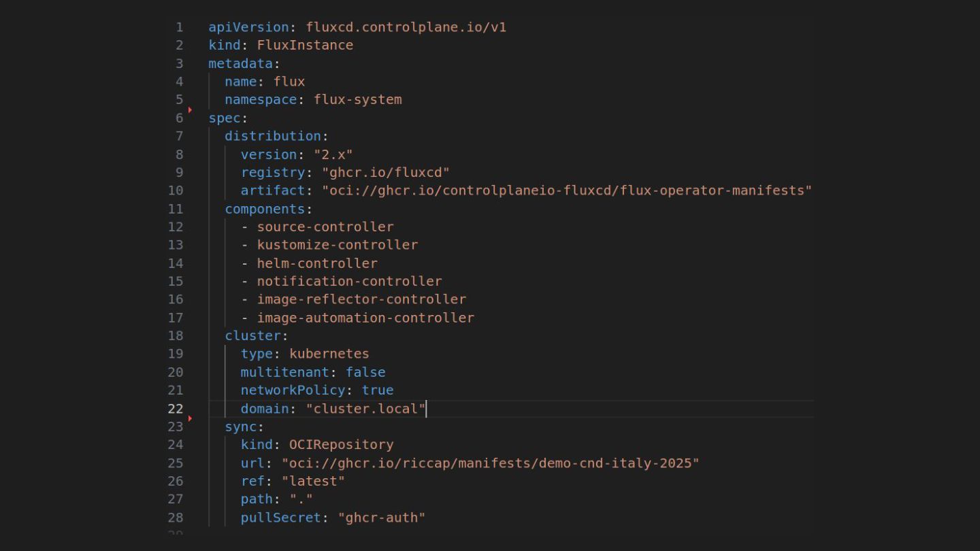The height and width of the screenshot is (551, 980).
Task: Click the multitenant false value
Action: [365, 372]
